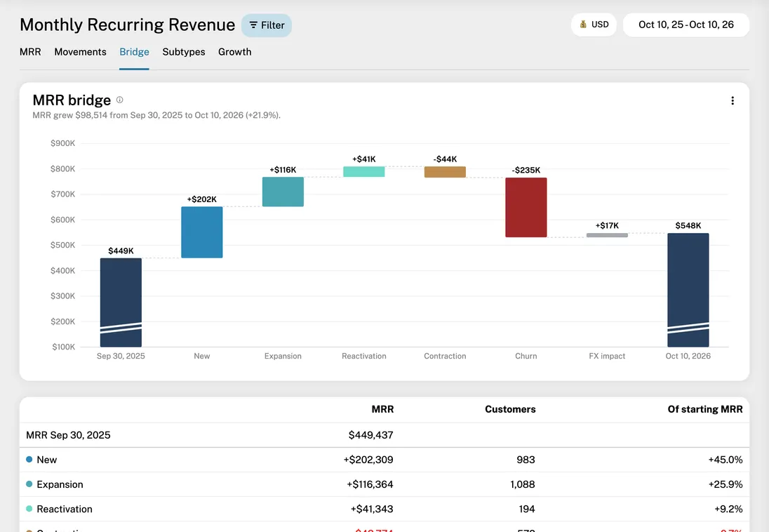769x532 pixels.
Task: Click the +$116,364 Expansion MRR value
Action: 370,484
